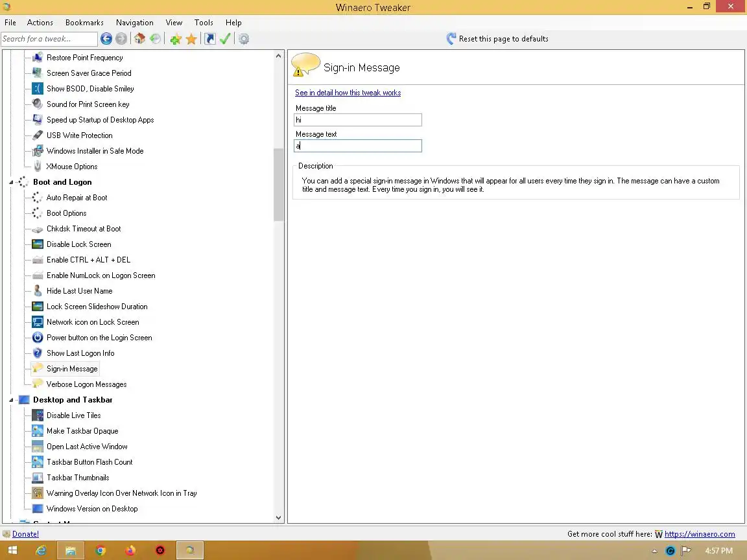Select Chkdsk Timeout at Boot
This screenshot has height=560, width=747.
[x=84, y=229]
